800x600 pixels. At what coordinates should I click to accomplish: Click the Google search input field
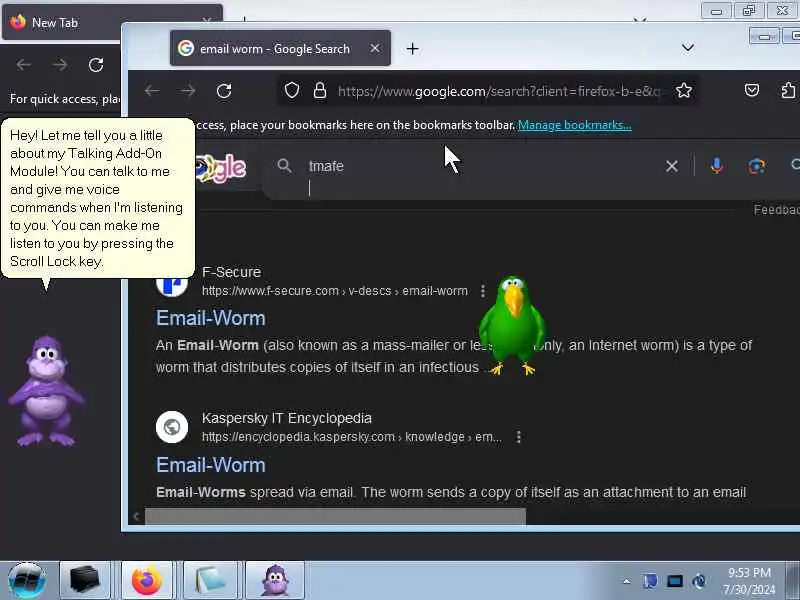tap(480, 166)
